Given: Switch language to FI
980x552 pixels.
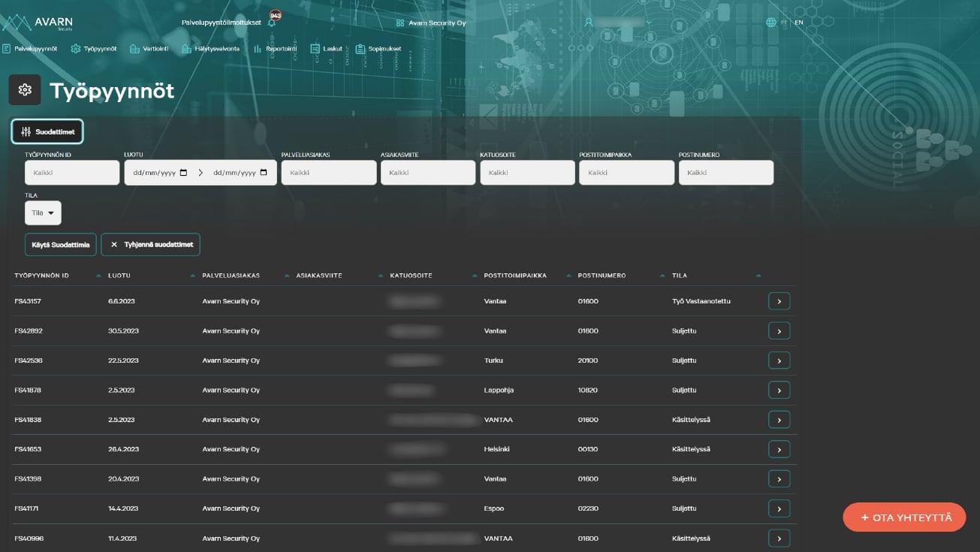Looking at the screenshot, I should click(784, 23).
